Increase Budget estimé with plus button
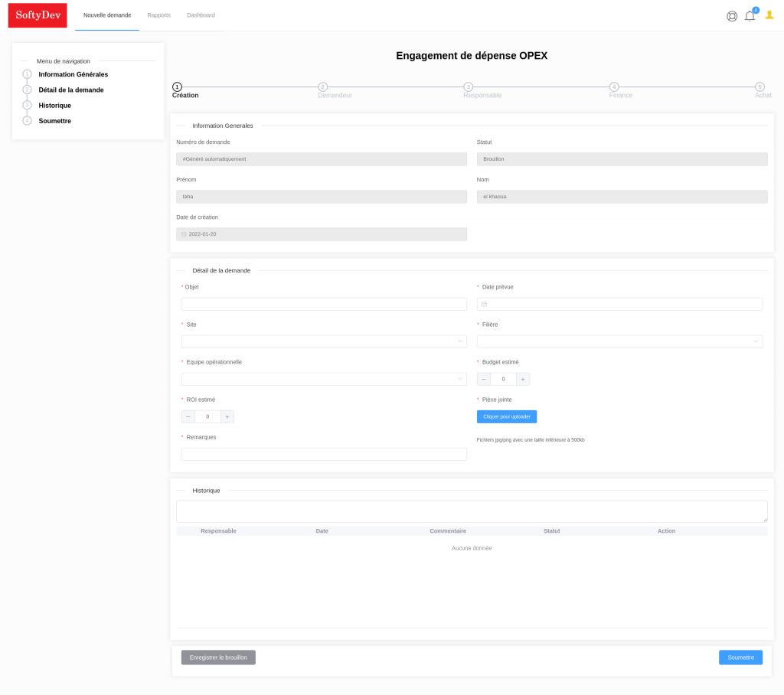The image size is (784, 695). pos(523,379)
